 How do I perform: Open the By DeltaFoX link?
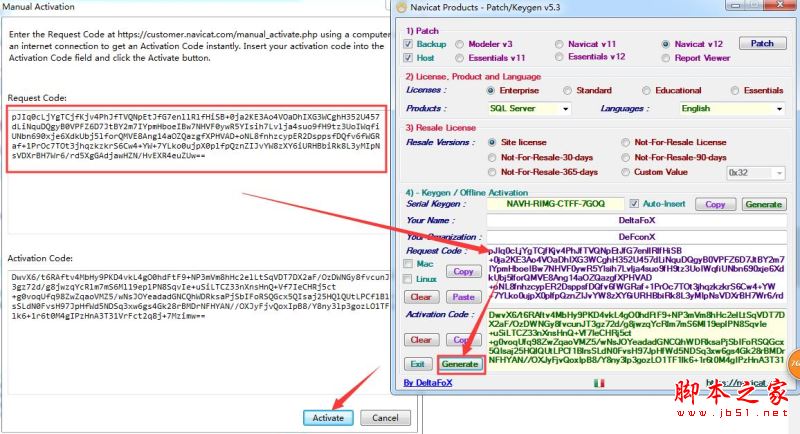[x=428, y=382]
